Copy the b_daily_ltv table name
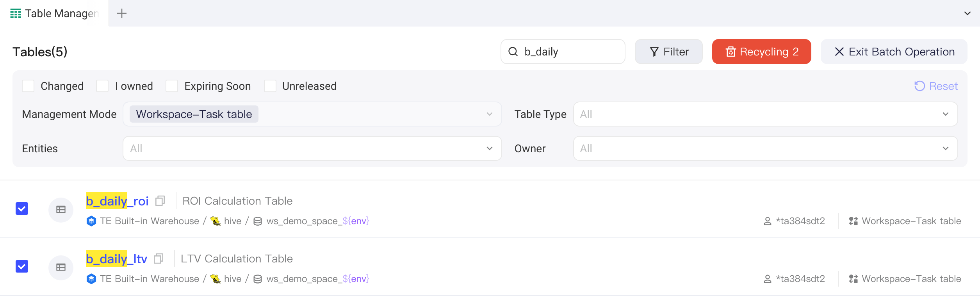The height and width of the screenshot is (296, 980). click(159, 259)
